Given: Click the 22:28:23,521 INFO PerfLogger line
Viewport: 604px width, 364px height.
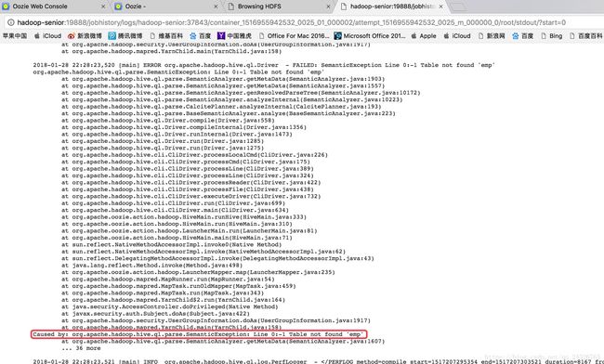Looking at the screenshot, I should [x=318, y=362].
